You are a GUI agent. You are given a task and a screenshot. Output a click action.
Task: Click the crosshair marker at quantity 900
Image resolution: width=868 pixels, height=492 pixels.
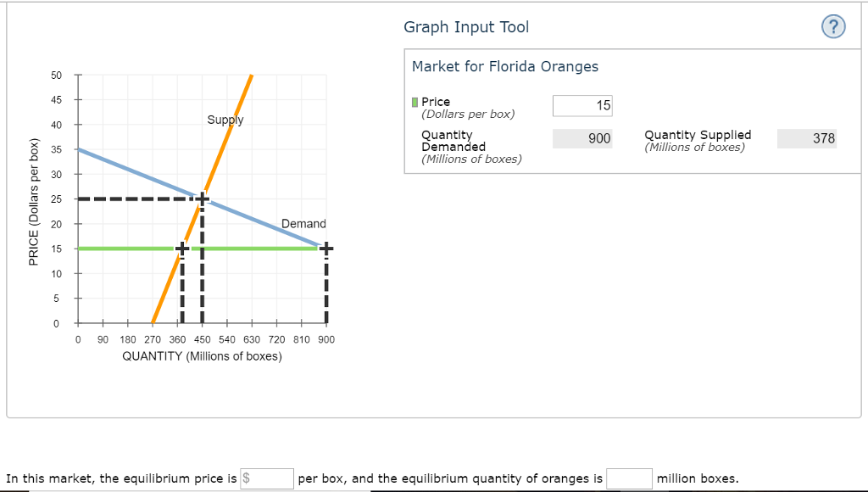pos(325,248)
